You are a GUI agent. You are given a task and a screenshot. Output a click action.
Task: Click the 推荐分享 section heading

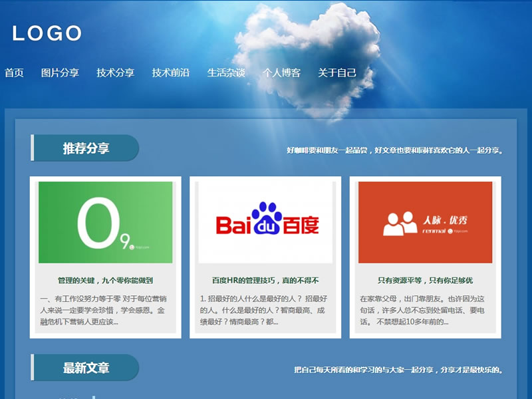(85, 148)
